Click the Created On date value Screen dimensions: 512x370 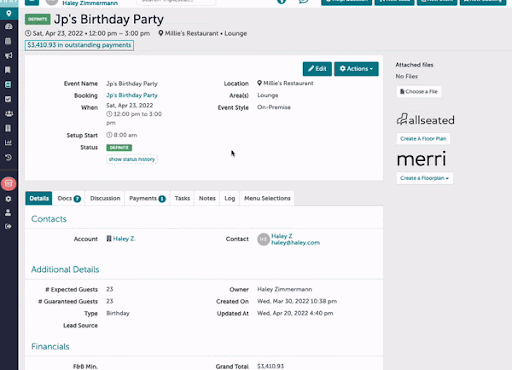point(297,301)
